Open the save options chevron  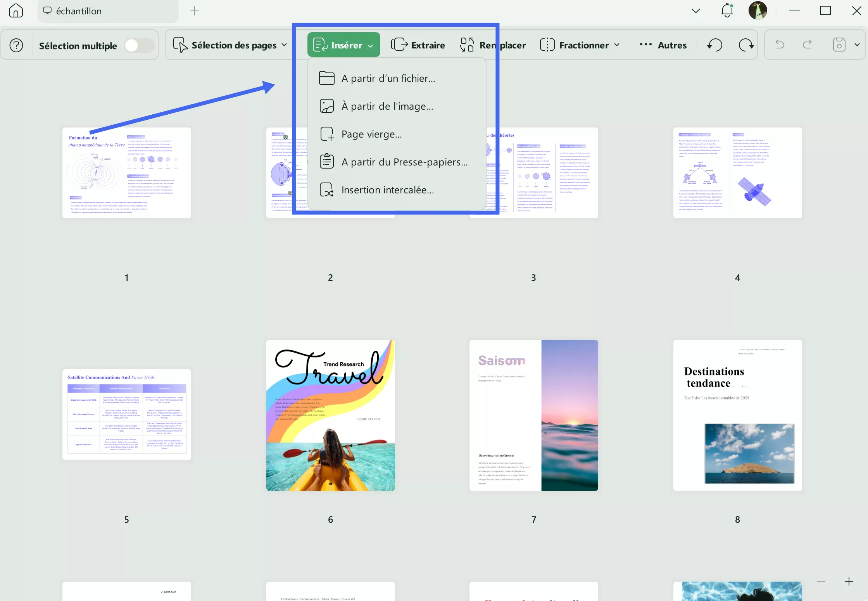(x=857, y=45)
